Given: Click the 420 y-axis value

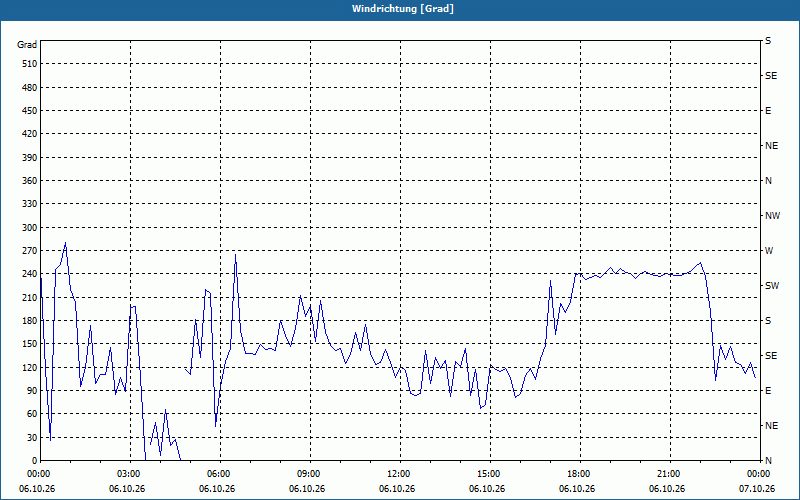Looking at the screenshot, I should click(29, 134).
